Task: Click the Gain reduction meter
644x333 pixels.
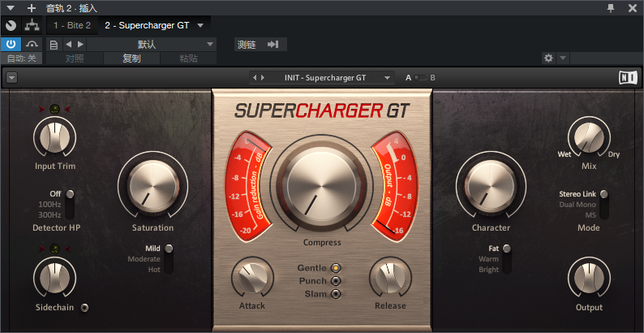Action: 247,186
